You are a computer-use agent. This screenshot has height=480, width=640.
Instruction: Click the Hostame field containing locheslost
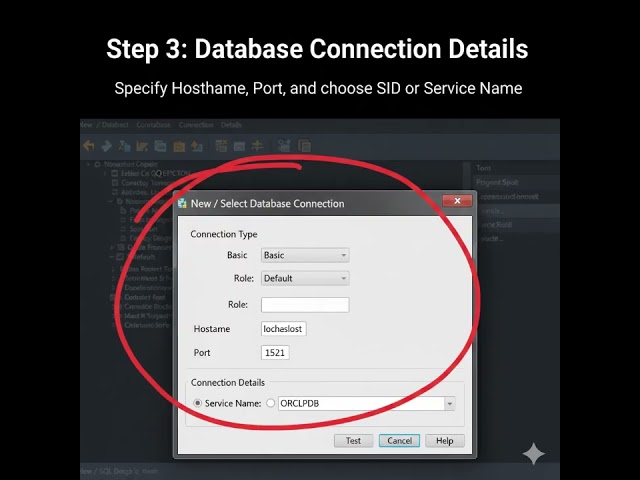pos(283,329)
